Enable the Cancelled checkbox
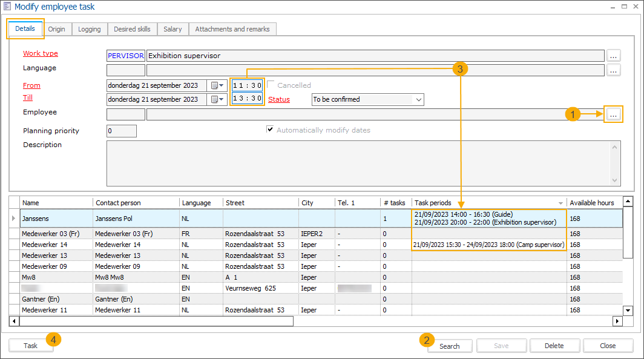Viewport: 644px width, 359px height. pos(271,84)
